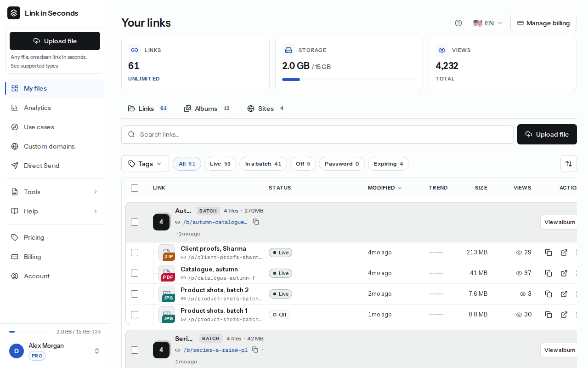Copy the autumn-catalogue batch link
The height and width of the screenshot is (368, 588).
point(256,222)
